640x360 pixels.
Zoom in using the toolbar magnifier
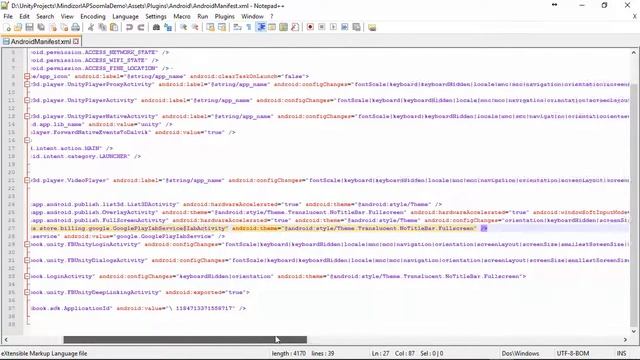[x=183, y=27]
